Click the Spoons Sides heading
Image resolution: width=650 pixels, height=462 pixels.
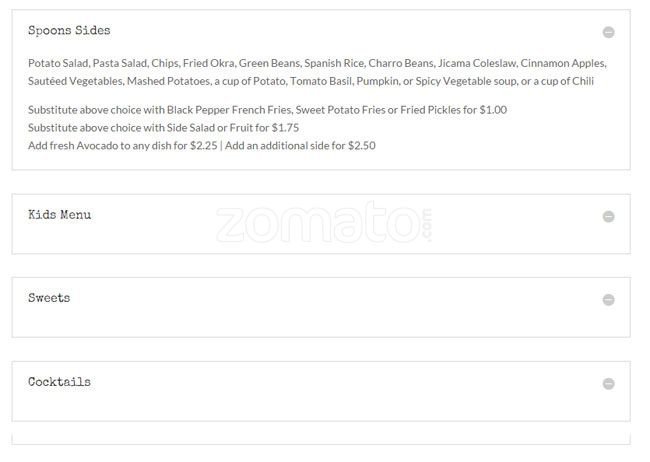(x=69, y=31)
